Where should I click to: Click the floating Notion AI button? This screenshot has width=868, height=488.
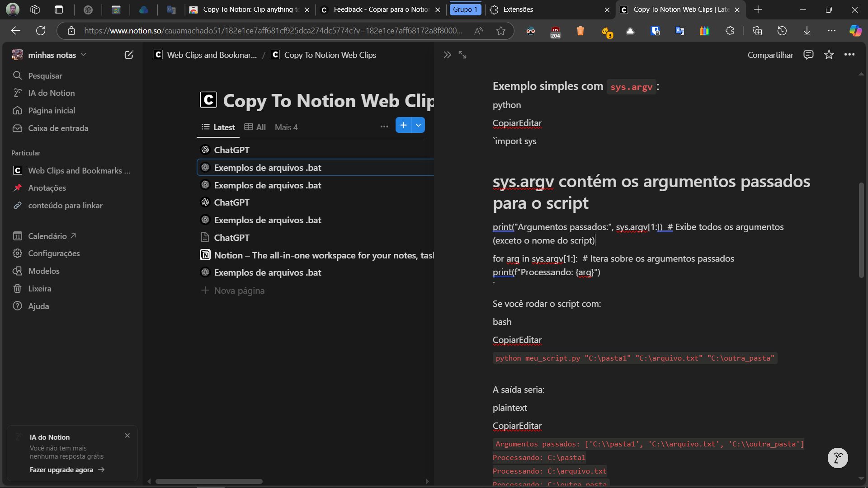click(838, 458)
